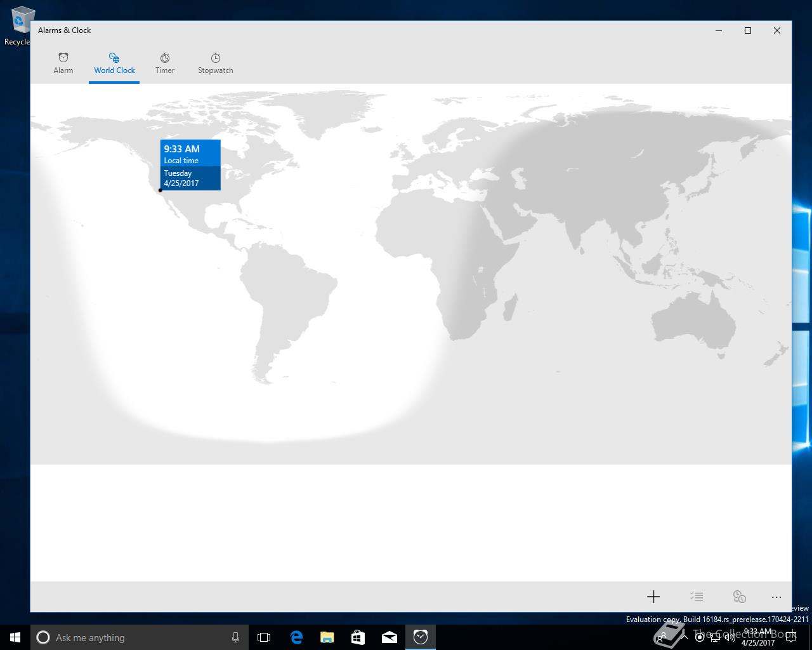Click the 9:33 AM local time card

(190, 164)
